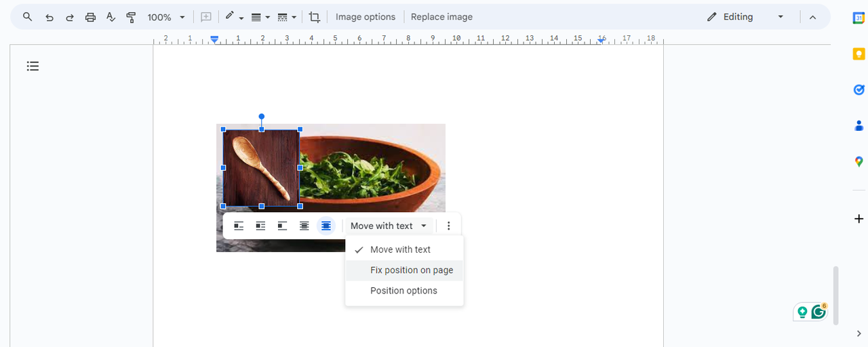Choose Fix position on page
The image size is (868, 347).
click(x=405, y=270)
